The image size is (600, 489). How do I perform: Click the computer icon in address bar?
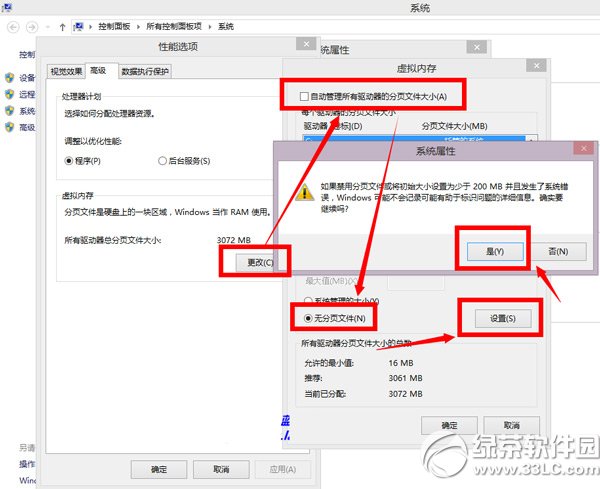click(x=78, y=26)
